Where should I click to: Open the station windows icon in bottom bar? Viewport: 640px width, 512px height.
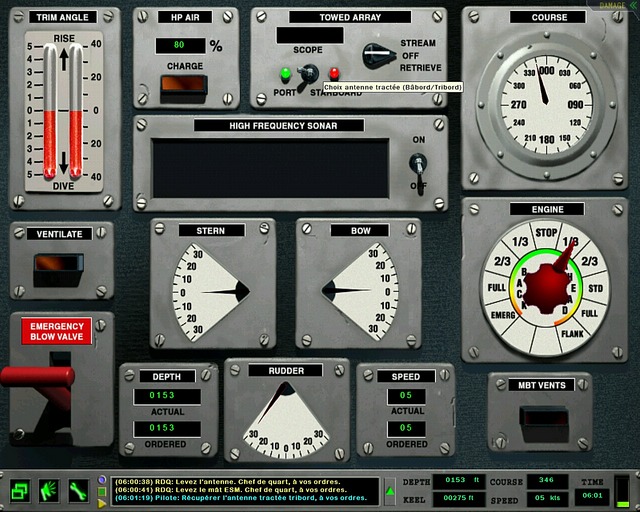tap(20, 490)
